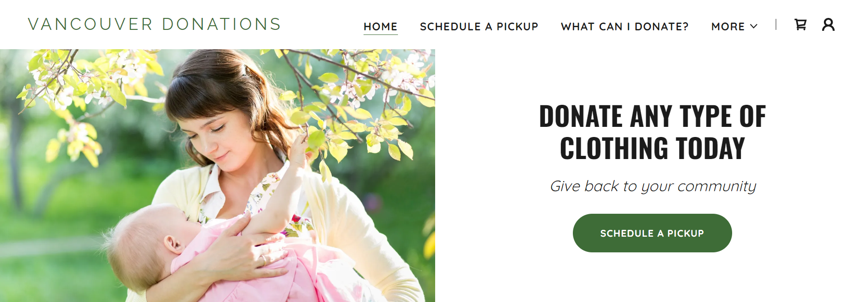The image size is (868, 302).
Task: Click the word PICKUP in the green button
Action: coord(685,234)
